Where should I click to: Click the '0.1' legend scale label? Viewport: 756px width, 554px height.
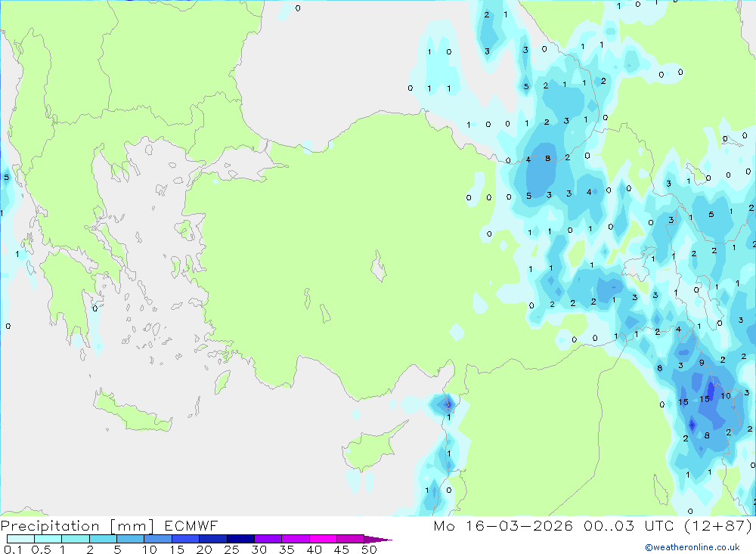pyautogui.click(x=13, y=549)
